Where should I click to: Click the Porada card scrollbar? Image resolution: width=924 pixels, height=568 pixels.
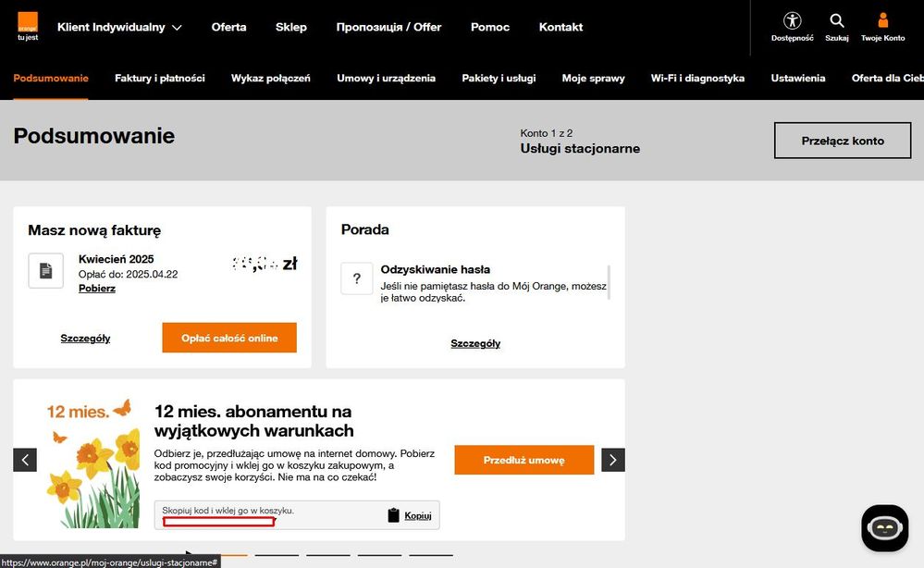[609, 282]
